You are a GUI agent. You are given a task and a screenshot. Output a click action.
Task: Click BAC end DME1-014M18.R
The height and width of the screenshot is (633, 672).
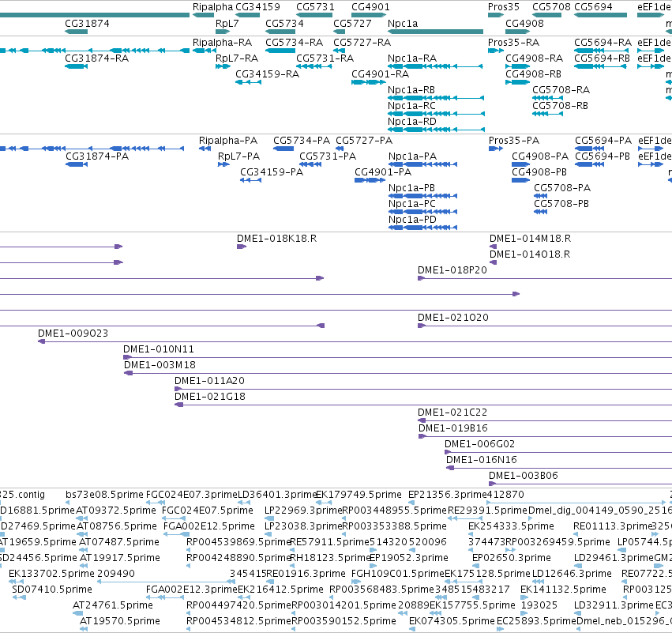coord(493,247)
